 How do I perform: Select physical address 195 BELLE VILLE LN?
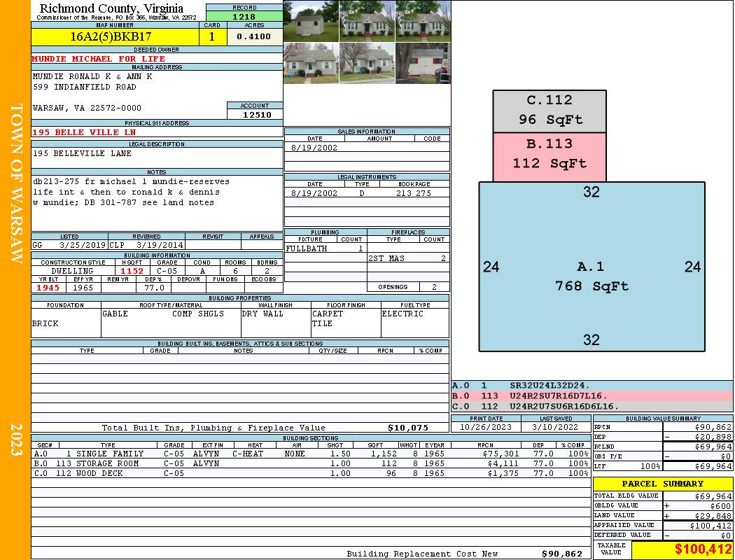point(83,132)
